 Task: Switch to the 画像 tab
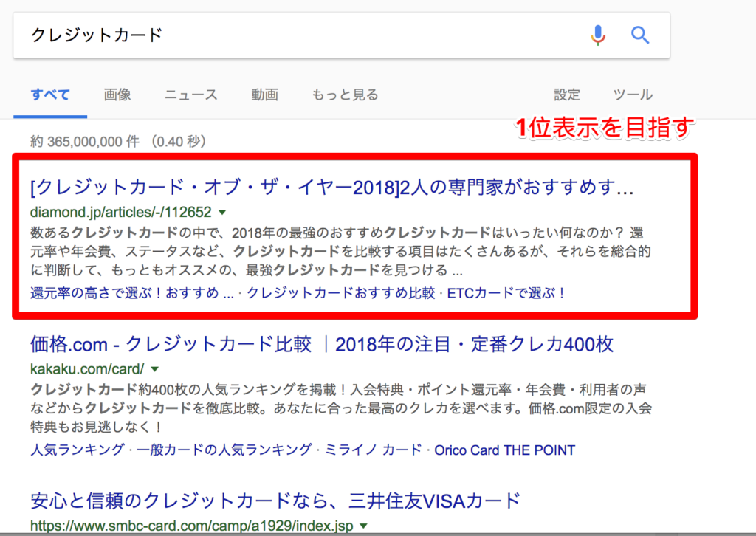(x=117, y=95)
